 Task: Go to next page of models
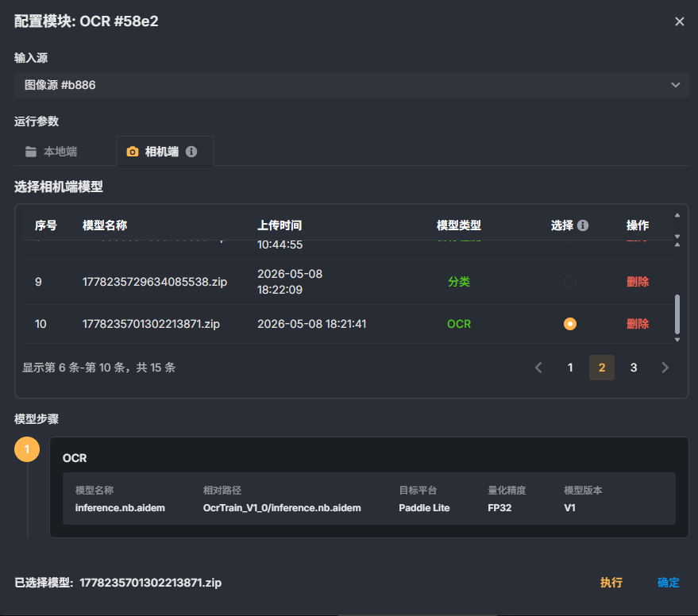click(x=665, y=368)
